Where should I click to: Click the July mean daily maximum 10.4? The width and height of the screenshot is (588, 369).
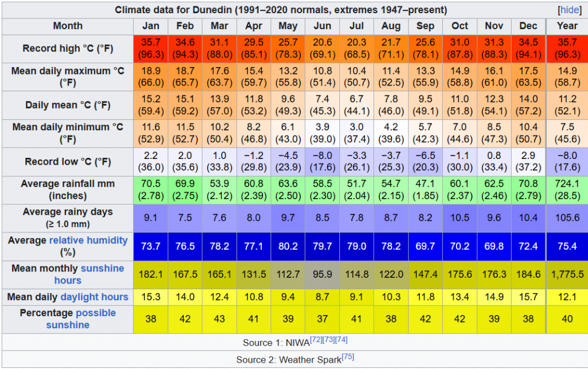pyautogui.click(x=357, y=77)
